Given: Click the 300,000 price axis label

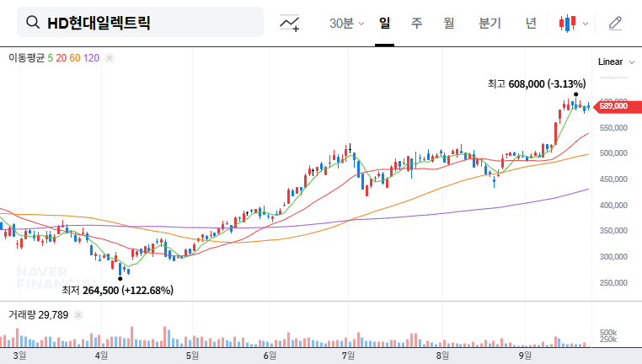Looking at the screenshot, I should [x=613, y=257].
